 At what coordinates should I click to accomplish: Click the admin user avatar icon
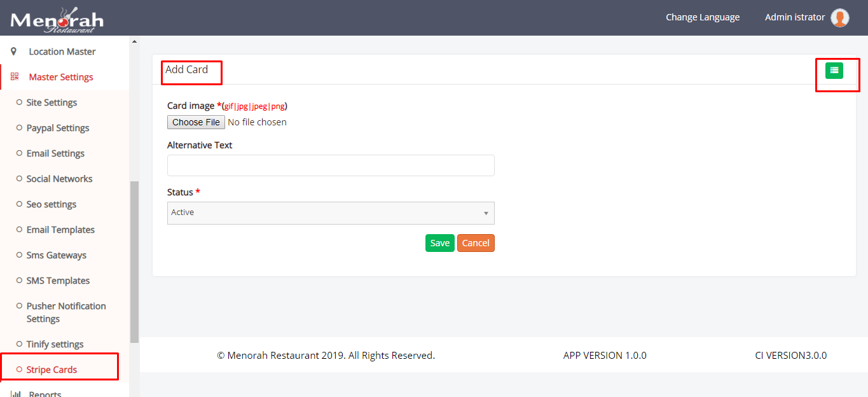(x=840, y=18)
